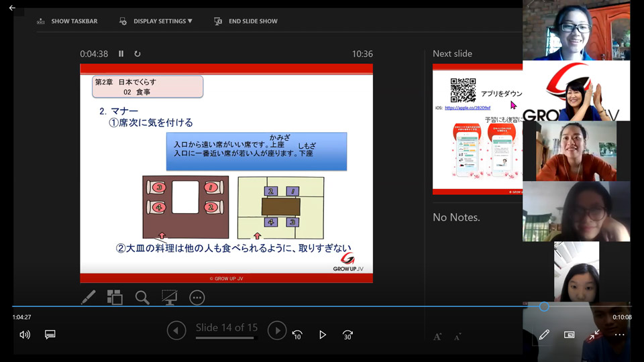Screen dimensions: 644x362
Task: Go back using the top-left arrow
Action: [x=12, y=8]
